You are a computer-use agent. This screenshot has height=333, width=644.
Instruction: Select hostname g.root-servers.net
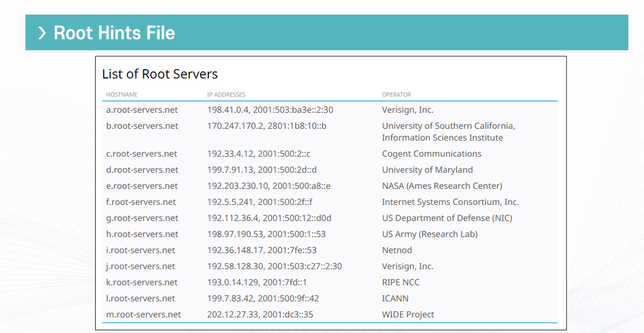click(x=142, y=218)
